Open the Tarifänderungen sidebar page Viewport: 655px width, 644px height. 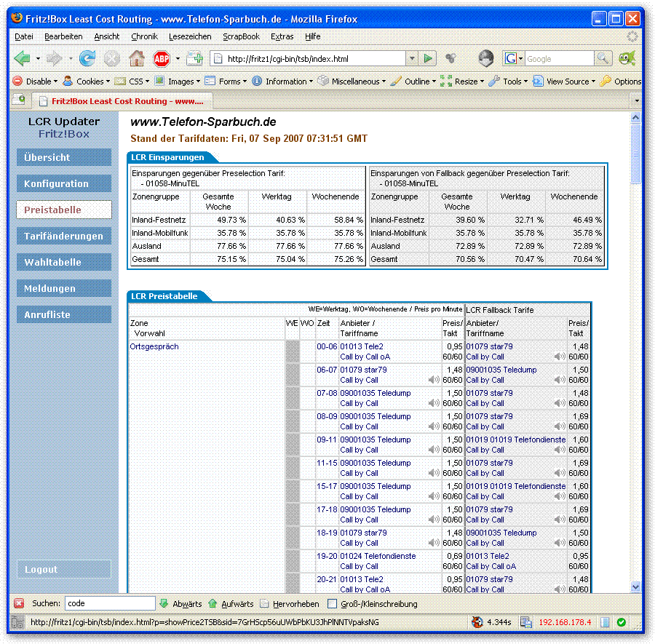coord(64,236)
